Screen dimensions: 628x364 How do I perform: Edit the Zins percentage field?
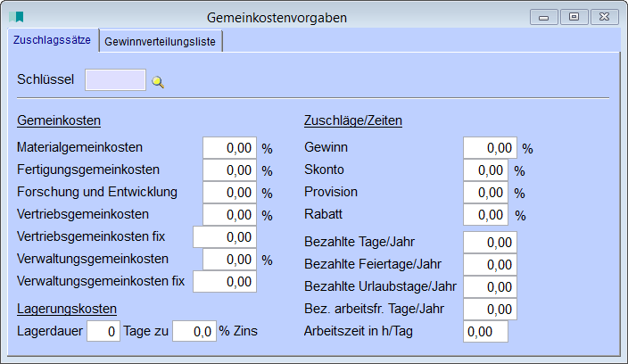194,331
